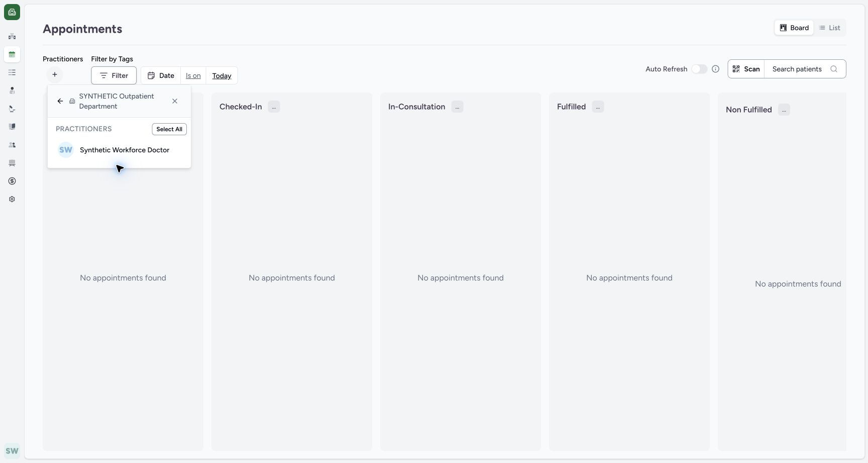Open the Date filter field
Image resolution: width=868 pixels, height=463 pixels.
161,75
